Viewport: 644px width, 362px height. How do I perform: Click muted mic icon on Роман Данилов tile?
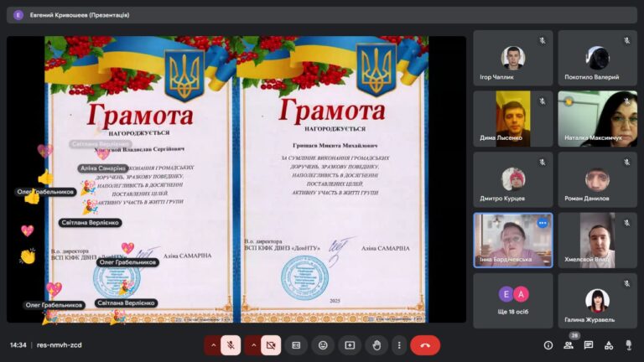tap(626, 162)
